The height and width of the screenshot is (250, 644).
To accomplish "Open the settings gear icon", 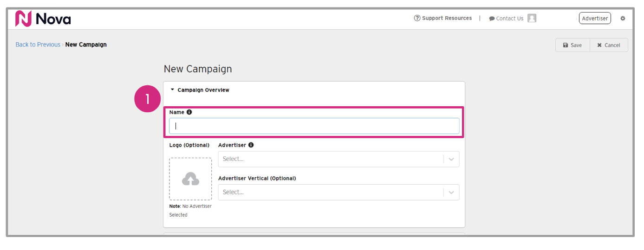I will [x=623, y=19].
